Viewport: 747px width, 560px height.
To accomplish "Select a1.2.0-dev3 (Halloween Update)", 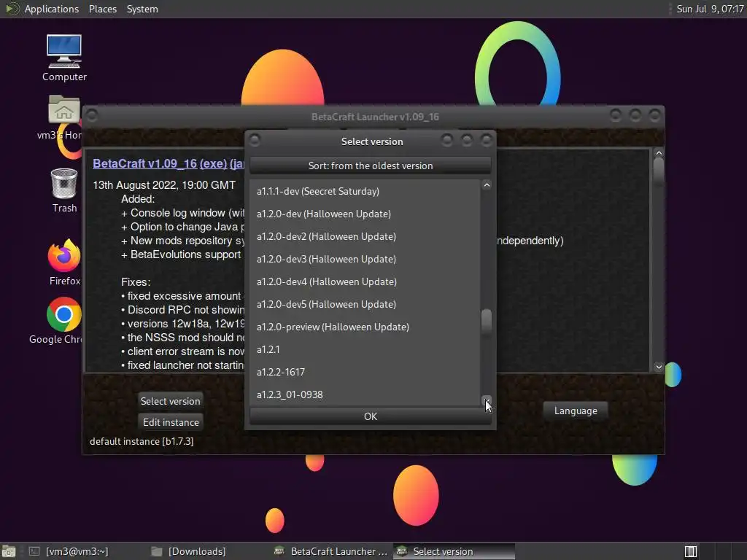I will coord(365,259).
